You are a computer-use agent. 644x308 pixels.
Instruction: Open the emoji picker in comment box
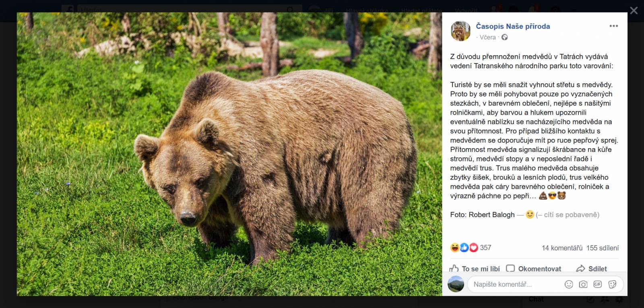click(569, 284)
